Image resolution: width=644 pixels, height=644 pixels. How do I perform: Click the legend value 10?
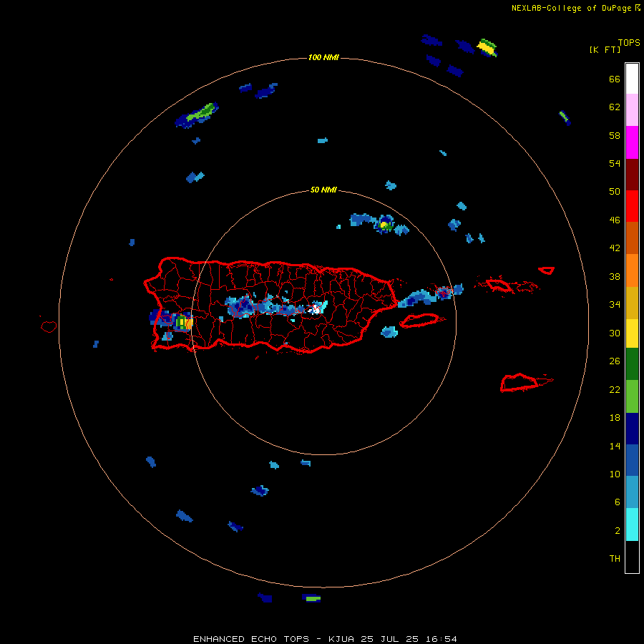(x=615, y=474)
